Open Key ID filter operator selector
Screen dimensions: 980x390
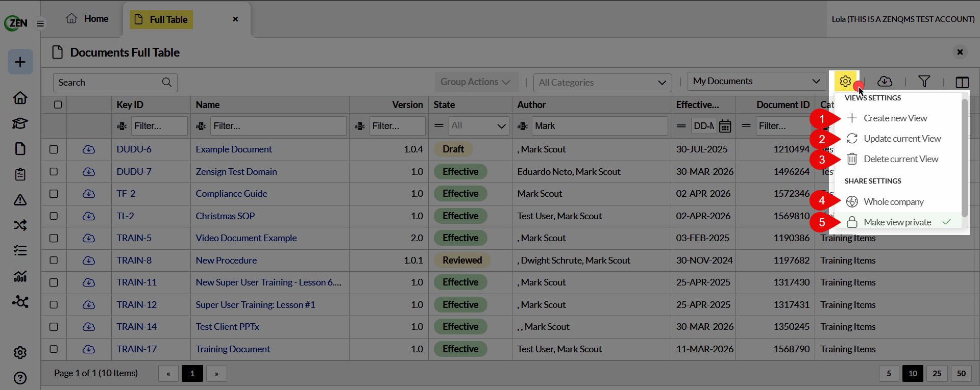pyautogui.click(x=122, y=126)
